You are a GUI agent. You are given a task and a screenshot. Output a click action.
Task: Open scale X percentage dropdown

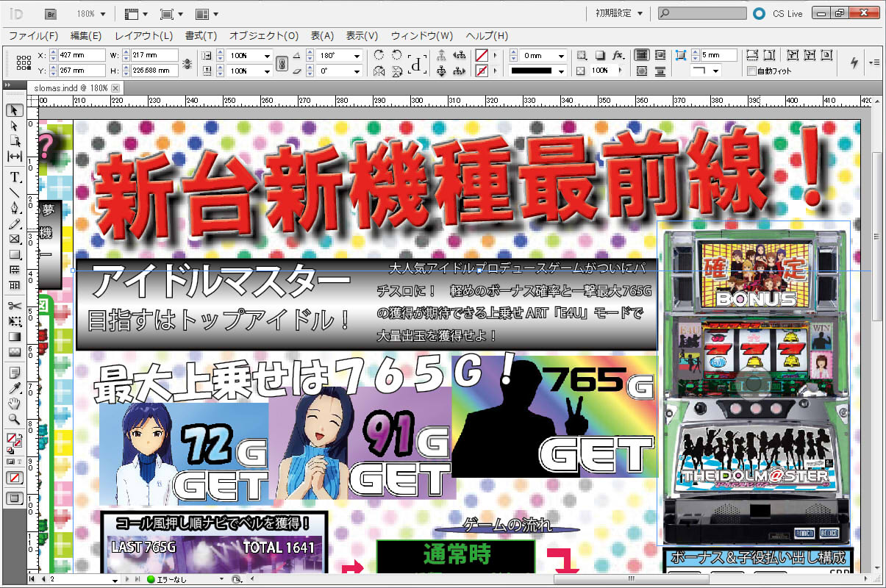pos(268,55)
